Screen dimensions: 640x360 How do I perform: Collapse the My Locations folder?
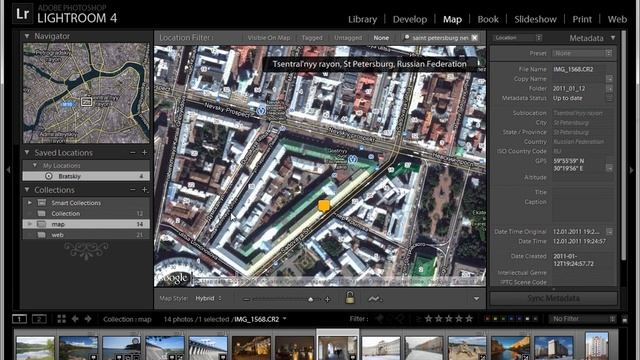(x=35, y=165)
